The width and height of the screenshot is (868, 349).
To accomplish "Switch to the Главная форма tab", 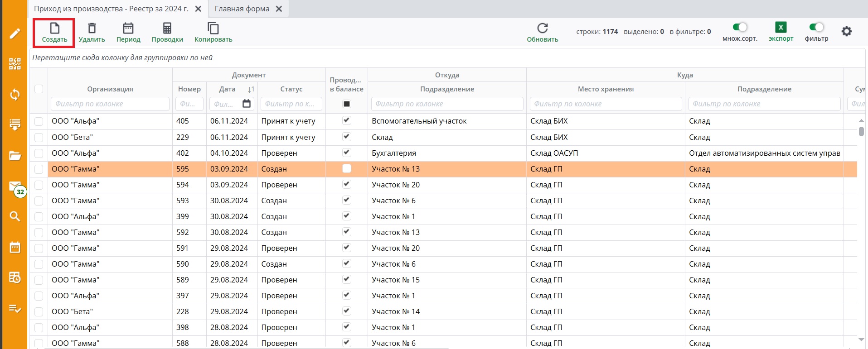I will click(242, 9).
